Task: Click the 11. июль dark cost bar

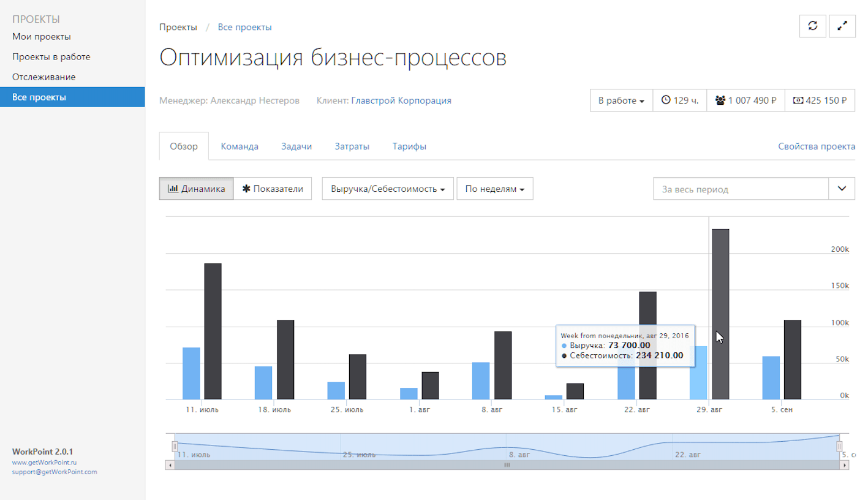Action: 213,331
